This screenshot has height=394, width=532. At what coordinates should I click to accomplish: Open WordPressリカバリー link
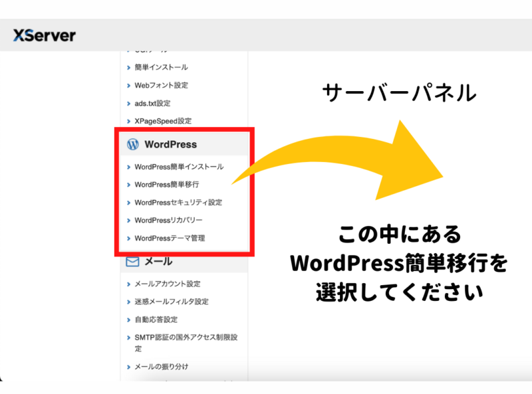coord(168,221)
